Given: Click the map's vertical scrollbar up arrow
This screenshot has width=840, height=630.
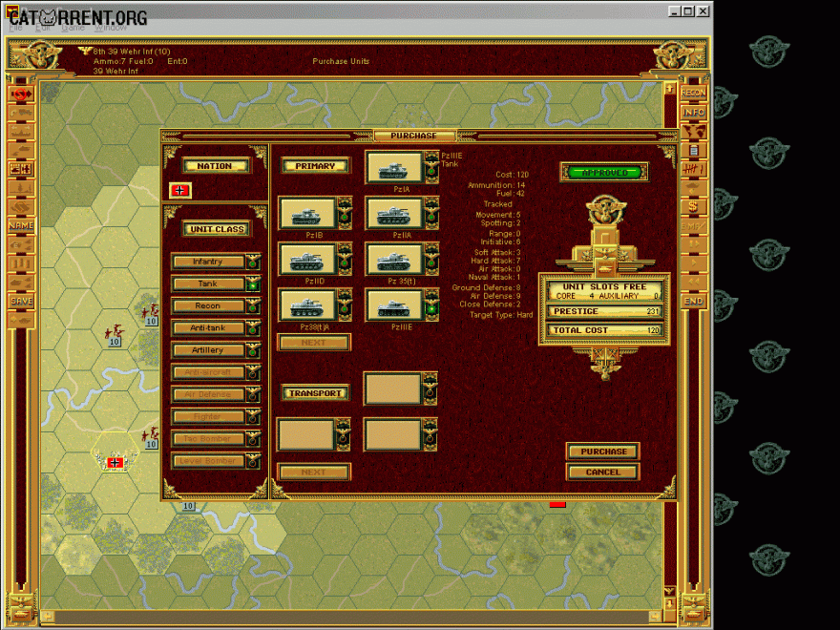Looking at the screenshot, I should click(x=670, y=88).
